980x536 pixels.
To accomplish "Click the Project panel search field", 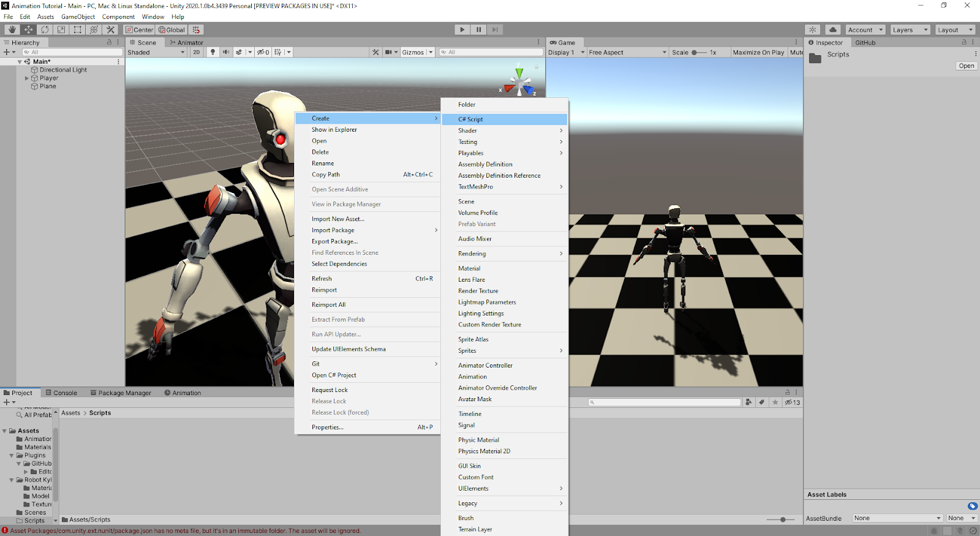I will (665, 402).
